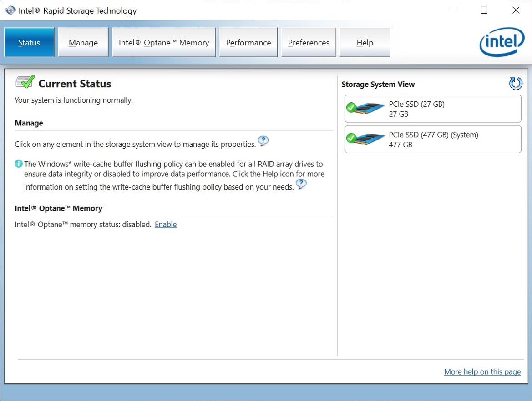Enable Intel Optane memory via link
532x401 pixels.
166,225
